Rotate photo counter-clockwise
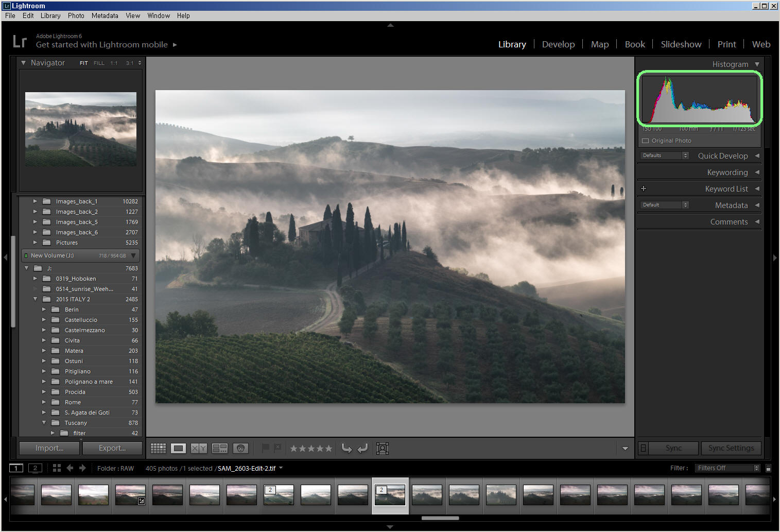Screen dimensions: 780x532 tap(347, 449)
